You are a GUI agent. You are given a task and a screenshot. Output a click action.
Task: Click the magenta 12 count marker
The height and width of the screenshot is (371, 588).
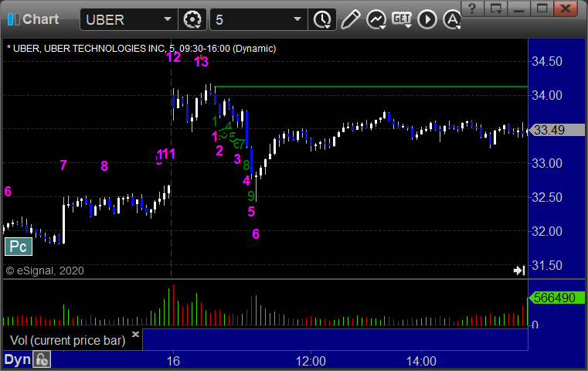pyautogui.click(x=173, y=57)
